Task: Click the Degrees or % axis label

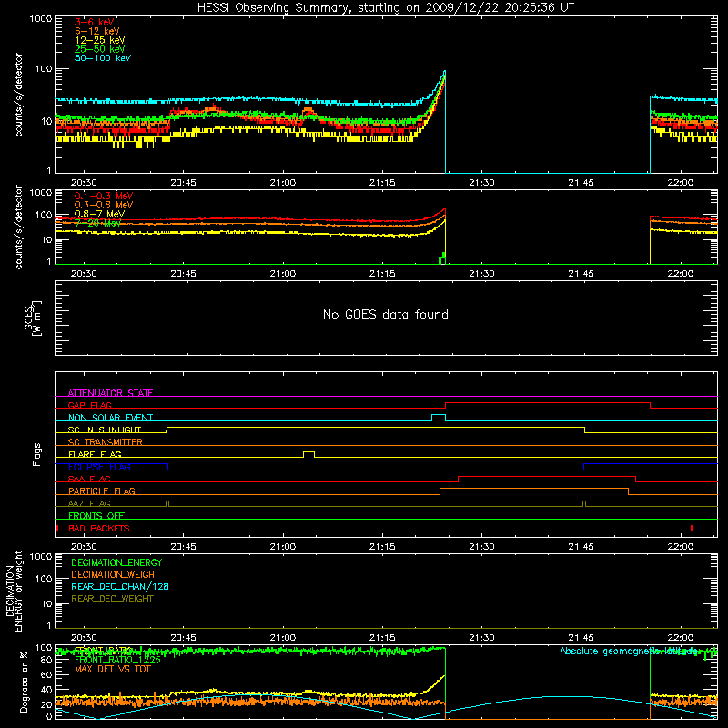Action: point(25,682)
